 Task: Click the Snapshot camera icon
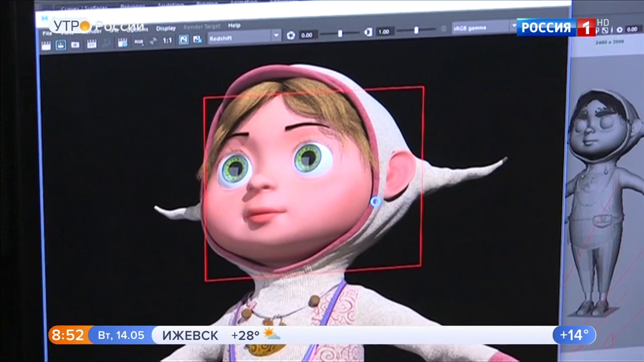[x=75, y=45]
